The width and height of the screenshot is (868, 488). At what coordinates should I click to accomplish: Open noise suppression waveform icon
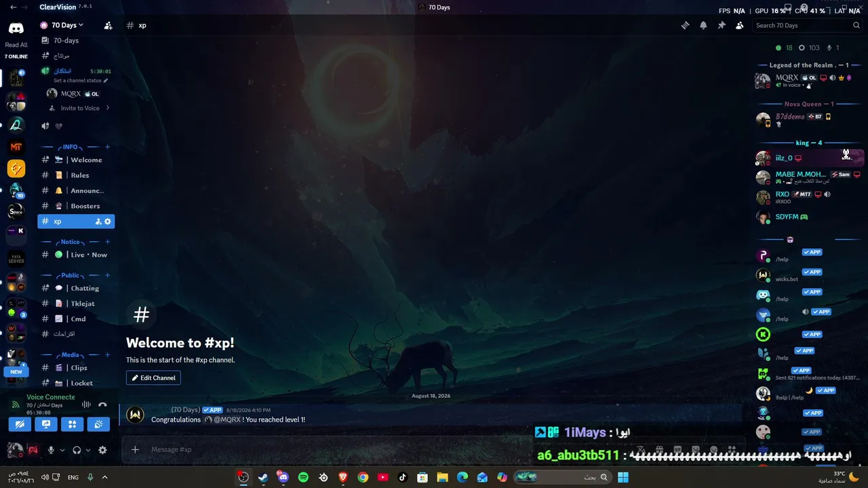[x=86, y=405]
